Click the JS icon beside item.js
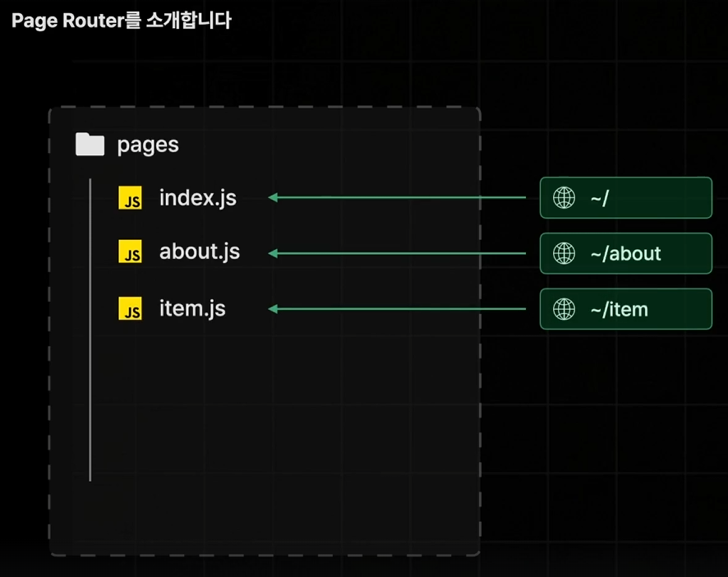The height and width of the screenshot is (577, 728). click(x=130, y=308)
